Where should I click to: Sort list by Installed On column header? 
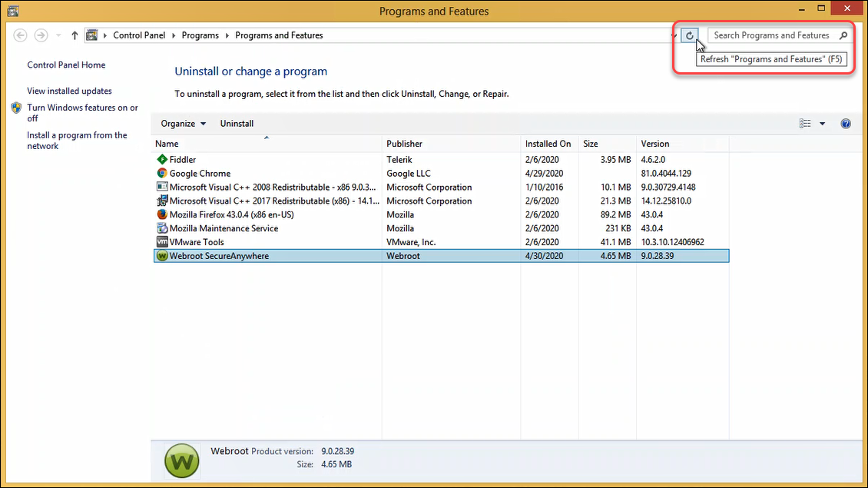pyautogui.click(x=550, y=144)
